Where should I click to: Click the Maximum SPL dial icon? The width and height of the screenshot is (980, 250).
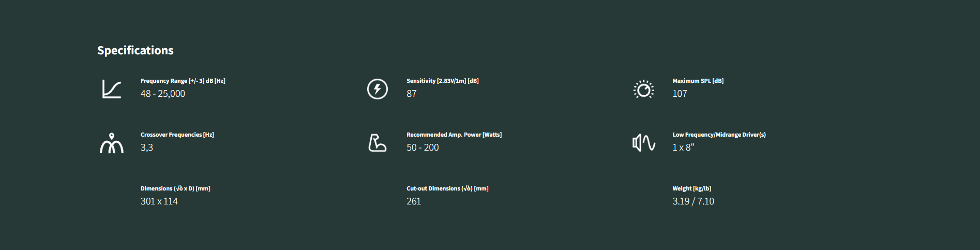644,90
